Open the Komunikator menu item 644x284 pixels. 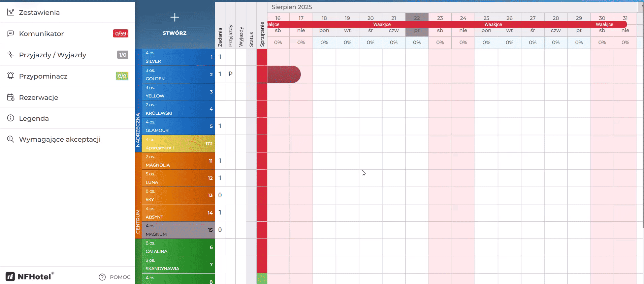[67, 33]
